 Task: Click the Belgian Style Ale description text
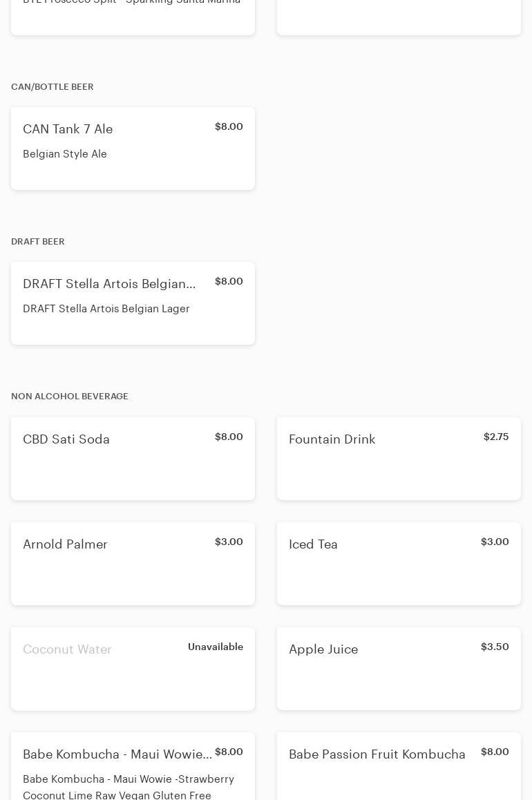click(65, 154)
